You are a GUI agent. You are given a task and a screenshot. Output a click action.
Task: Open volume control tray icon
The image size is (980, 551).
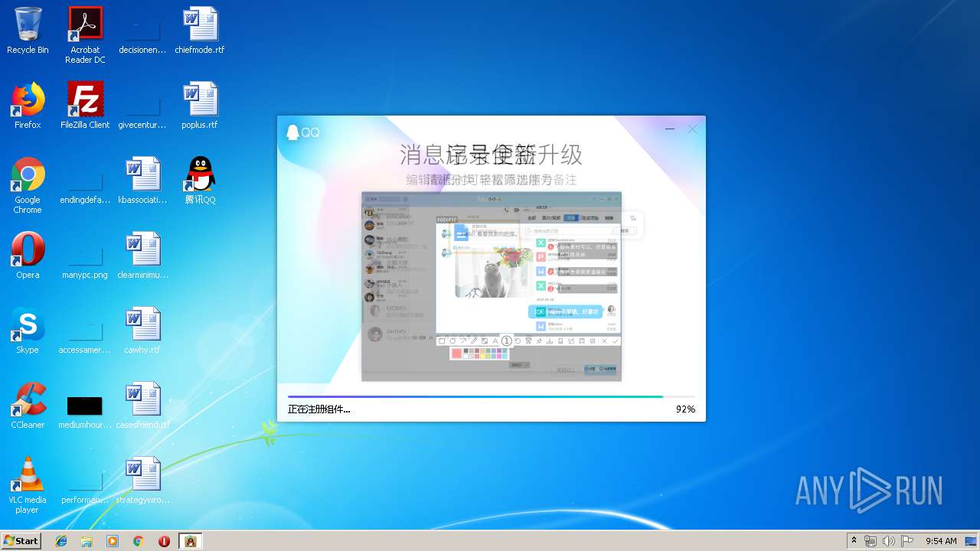[x=888, y=541]
